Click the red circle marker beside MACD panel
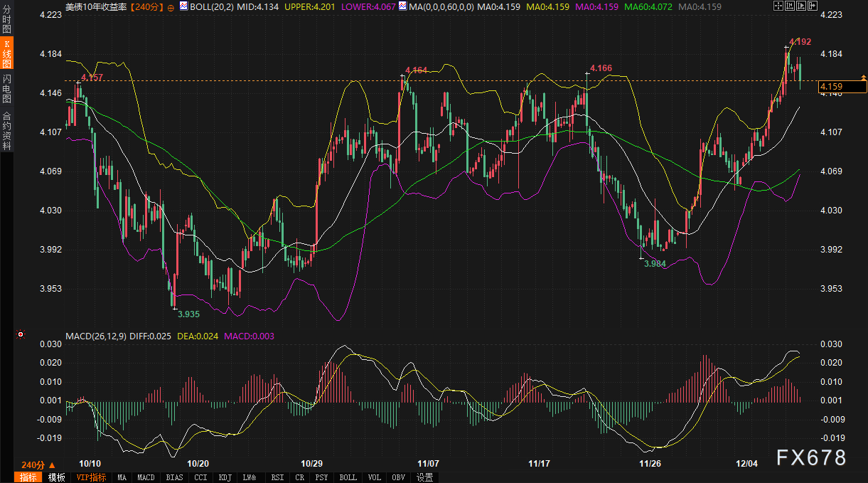Image resolution: width=868 pixels, height=483 pixels. pos(21,334)
